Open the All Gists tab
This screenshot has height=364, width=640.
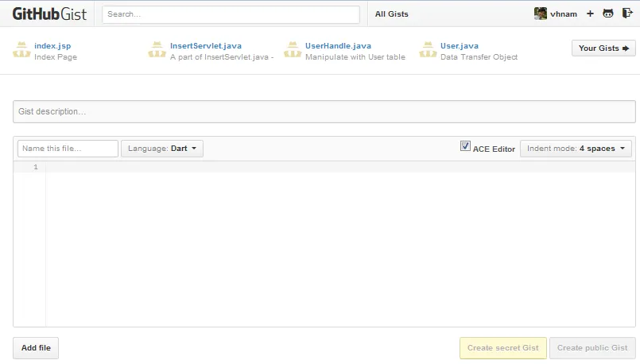(391, 14)
